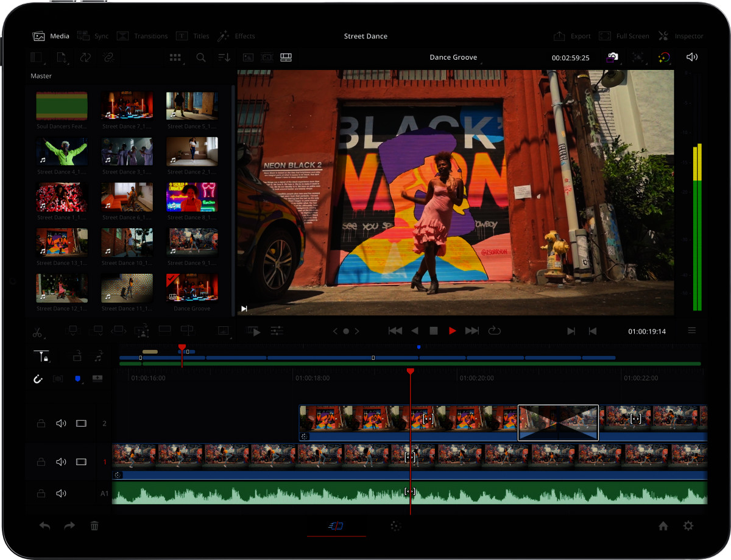Viewport: 731px width, 560px height.
Task: Click the magnet snapping icon
Action: tap(38, 379)
